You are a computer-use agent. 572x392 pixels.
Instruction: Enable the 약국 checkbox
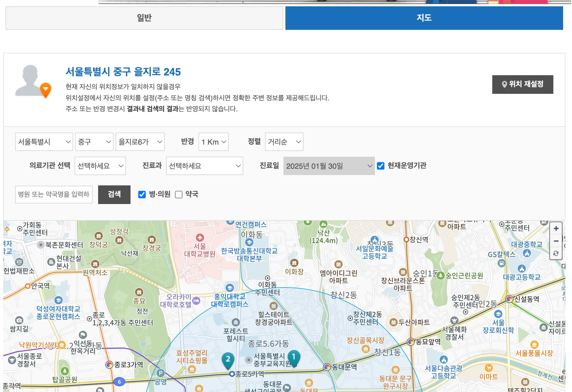pos(179,195)
